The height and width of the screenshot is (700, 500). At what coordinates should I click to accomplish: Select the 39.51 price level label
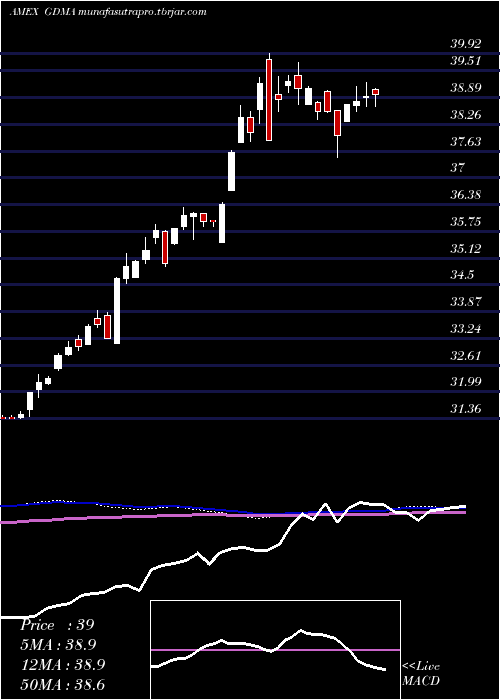pyautogui.click(x=465, y=61)
